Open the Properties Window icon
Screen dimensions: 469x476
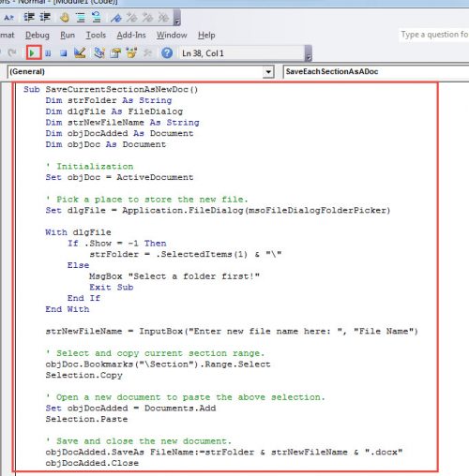click(115, 53)
